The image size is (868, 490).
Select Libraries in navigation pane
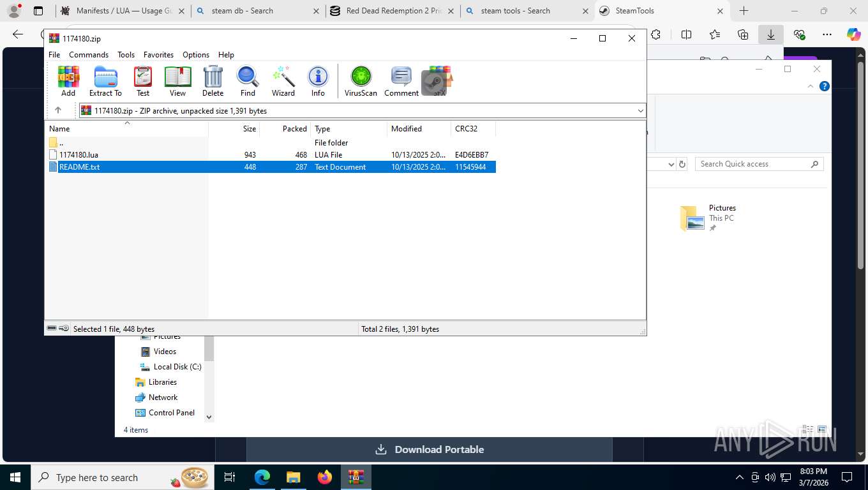pyautogui.click(x=163, y=382)
